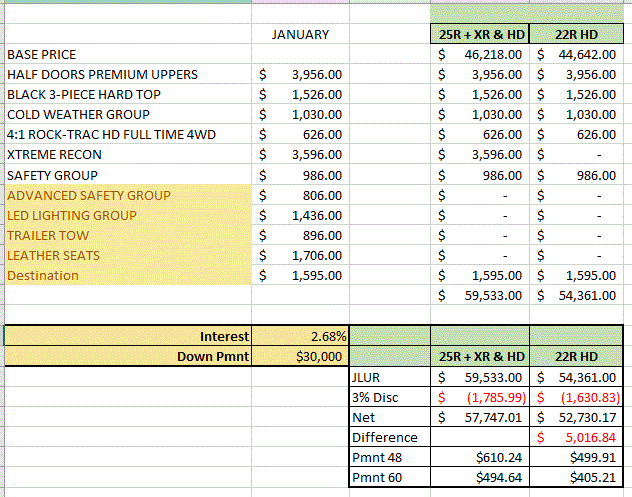
Task: Click the Destination label cell
Action: pyautogui.click(x=128, y=275)
